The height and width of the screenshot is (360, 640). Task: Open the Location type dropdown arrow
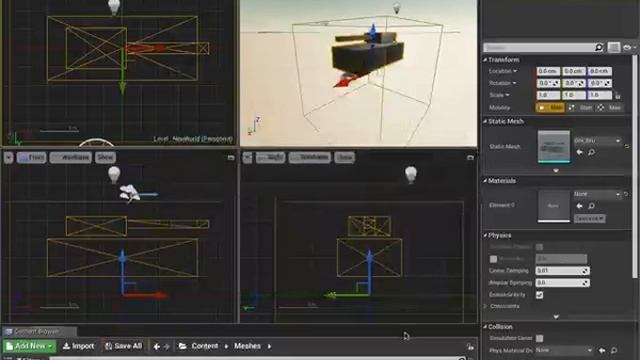click(515, 71)
